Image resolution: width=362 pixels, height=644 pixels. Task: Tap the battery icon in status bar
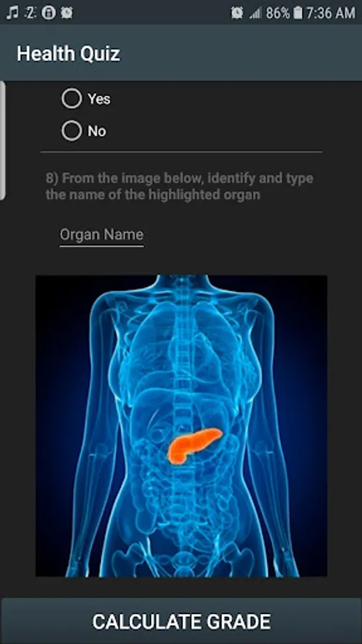tap(298, 13)
